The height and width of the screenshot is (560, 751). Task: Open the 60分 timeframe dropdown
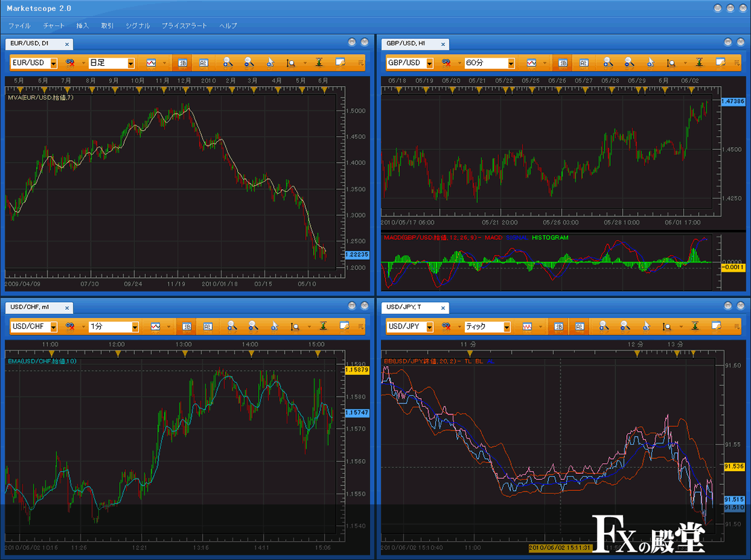coord(511,63)
